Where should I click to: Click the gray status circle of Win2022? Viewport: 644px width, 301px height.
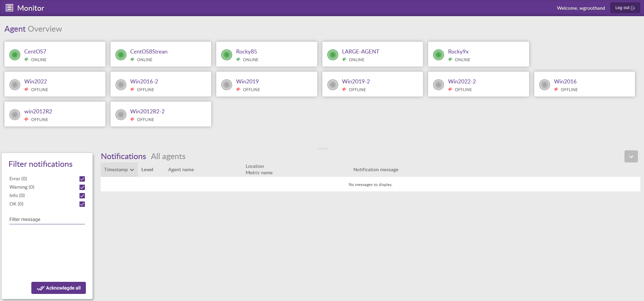point(15,84)
